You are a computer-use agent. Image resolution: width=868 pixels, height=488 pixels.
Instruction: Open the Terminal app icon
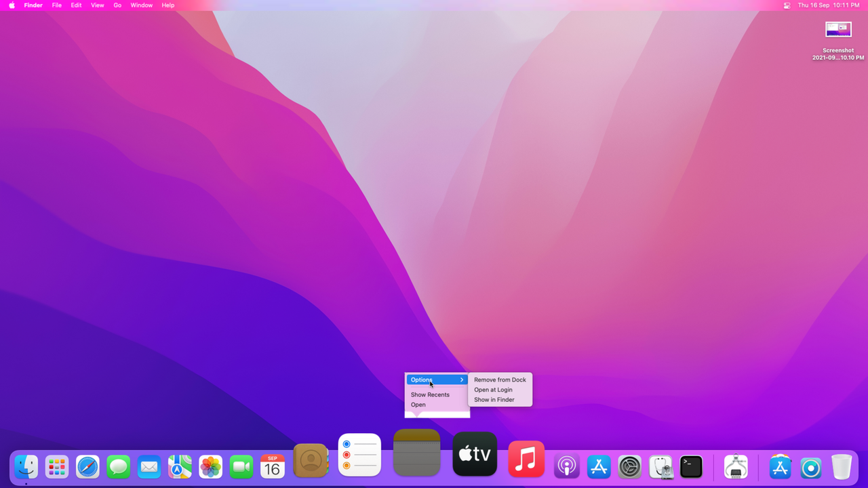pos(692,466)
